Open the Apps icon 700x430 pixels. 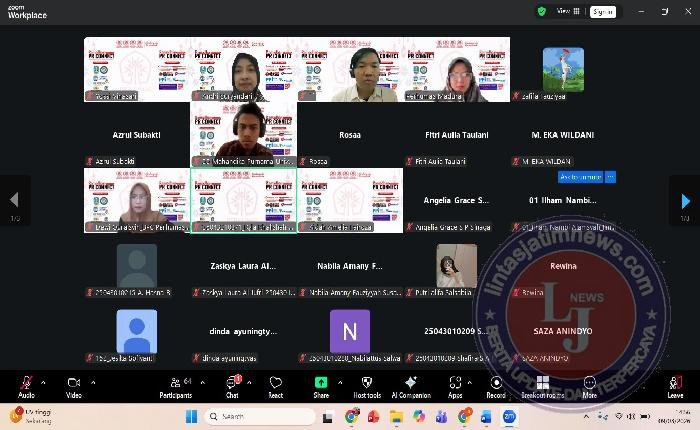455,385
